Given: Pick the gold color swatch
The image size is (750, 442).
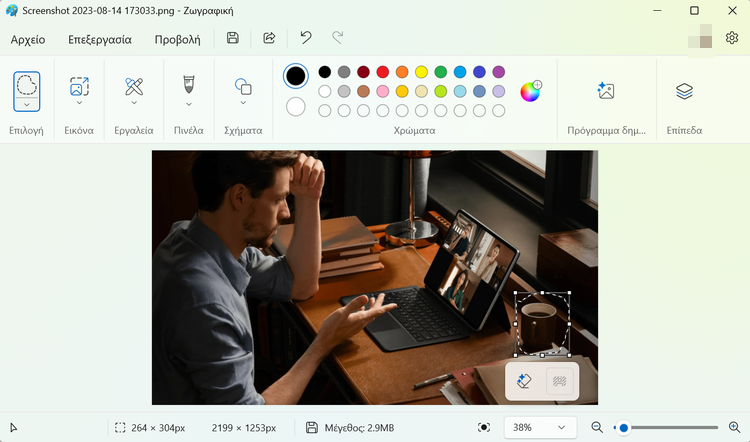Looking at the screenshot, I should (x=402, y=91).
